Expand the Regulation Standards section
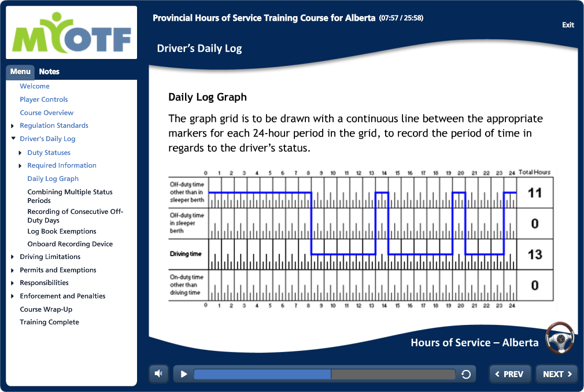The width and height of the screenshot is (584, 392). (12, 126)
